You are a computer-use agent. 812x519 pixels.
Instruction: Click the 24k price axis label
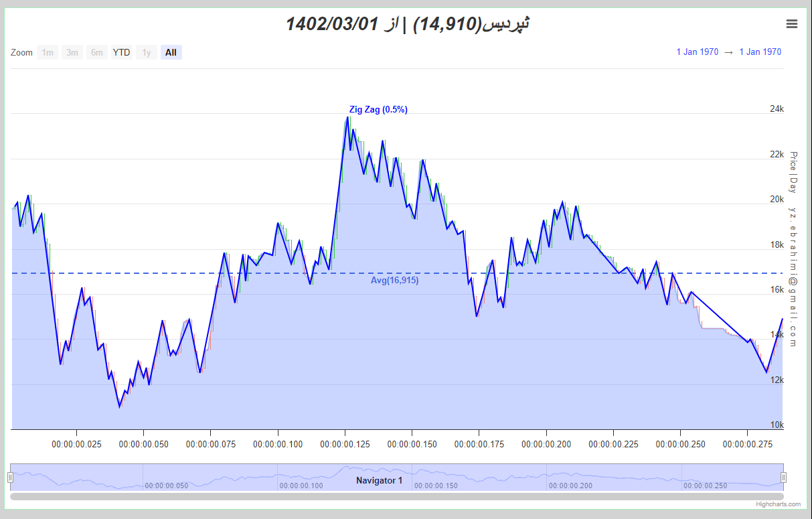coord(777,109)
